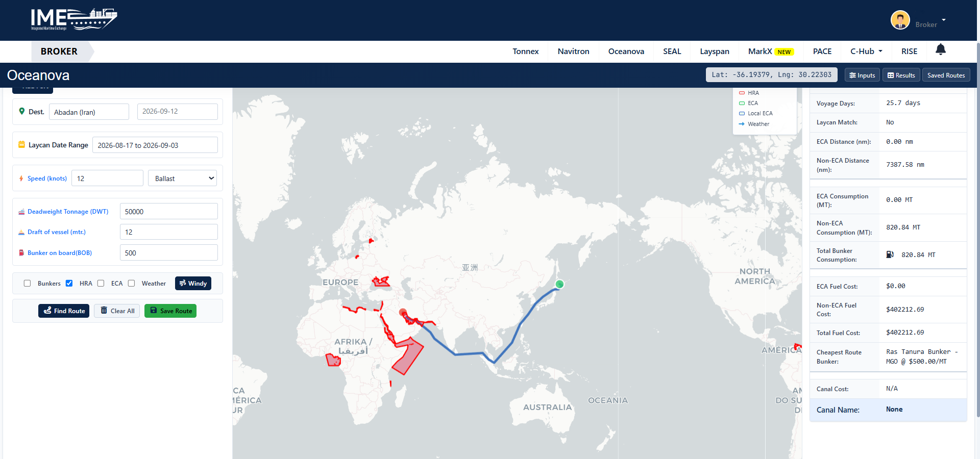Click the red origin marker near the Persian Gulf
The image size is (980, 459).
click(x=403, y=312)
